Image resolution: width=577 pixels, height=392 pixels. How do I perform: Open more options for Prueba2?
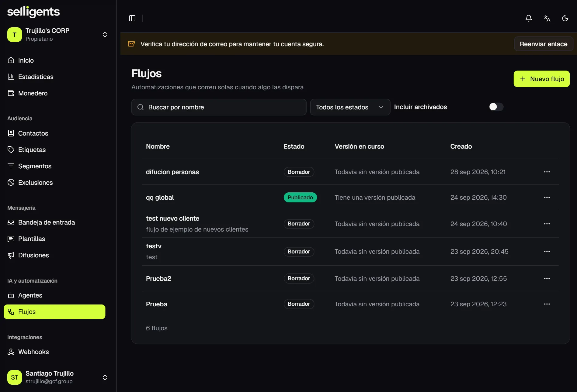(547, 278)
